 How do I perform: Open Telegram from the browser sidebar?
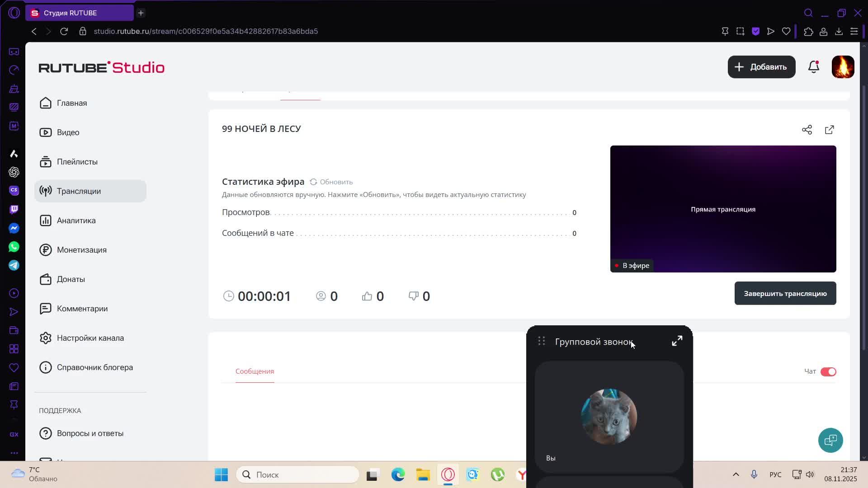(x=14, y=265)
